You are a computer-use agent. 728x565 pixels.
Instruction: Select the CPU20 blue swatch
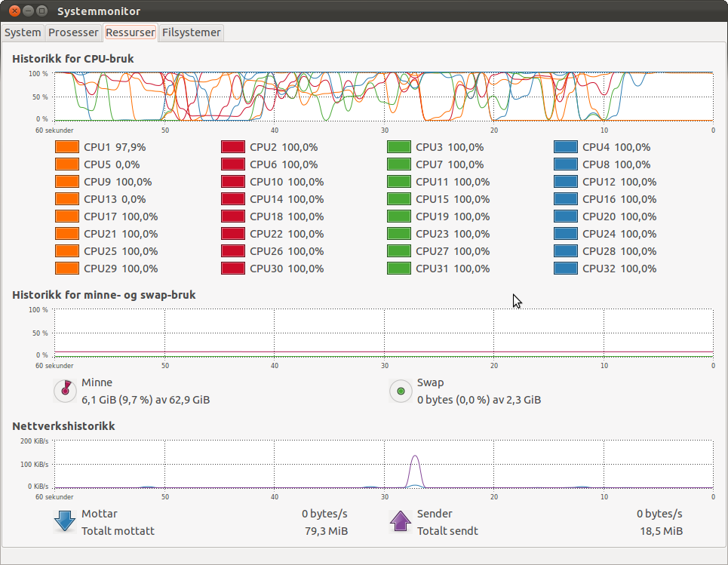[566, 216]
